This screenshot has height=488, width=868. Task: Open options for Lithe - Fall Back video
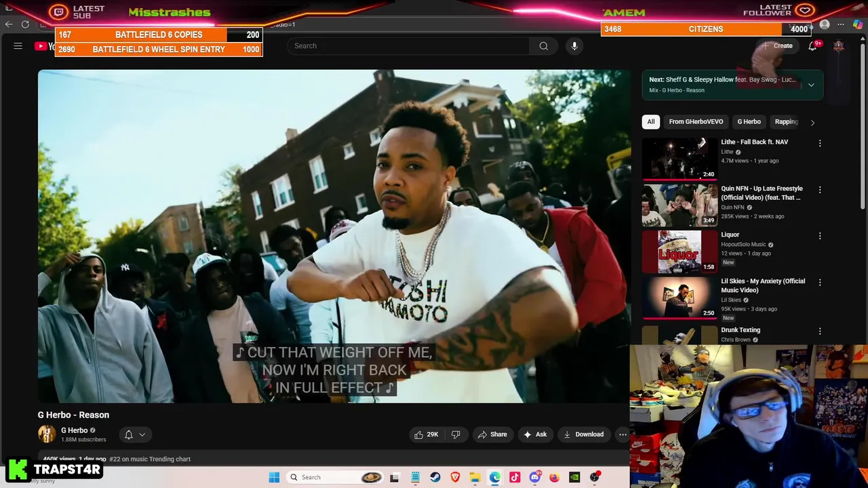pyautogui.click(x=820, y=143)
